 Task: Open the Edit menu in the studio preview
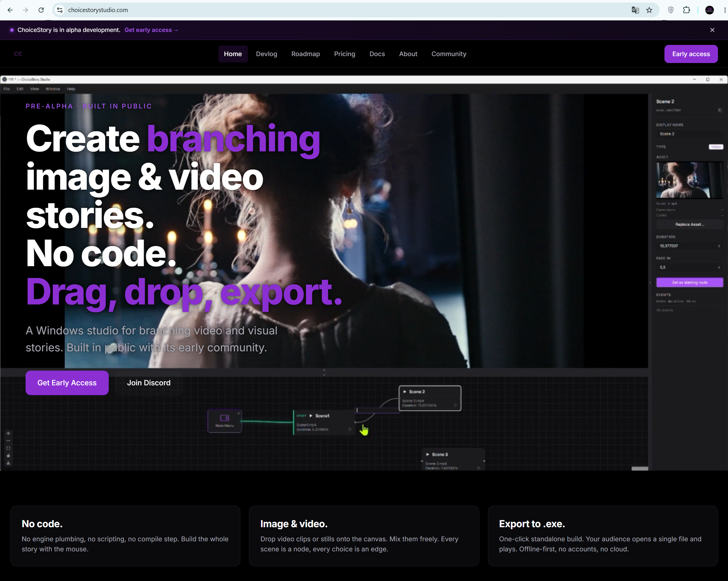click(x=20, y=89)
